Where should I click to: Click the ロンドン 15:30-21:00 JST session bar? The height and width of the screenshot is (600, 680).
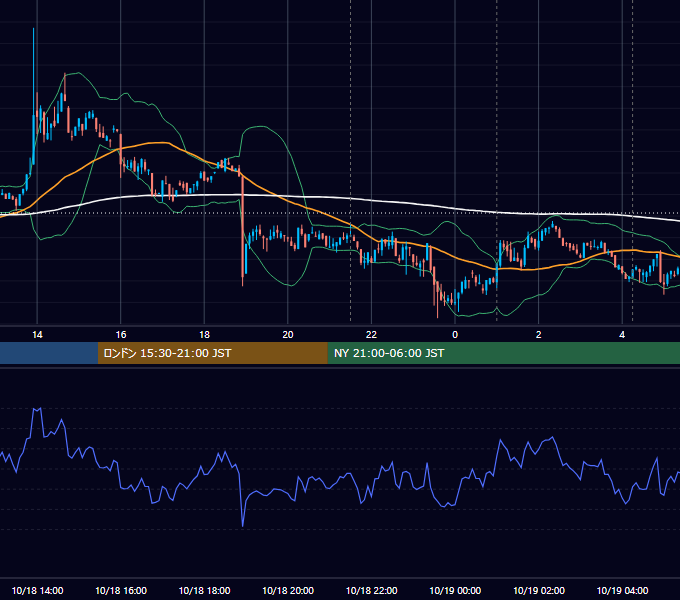(x=212, y=353)
